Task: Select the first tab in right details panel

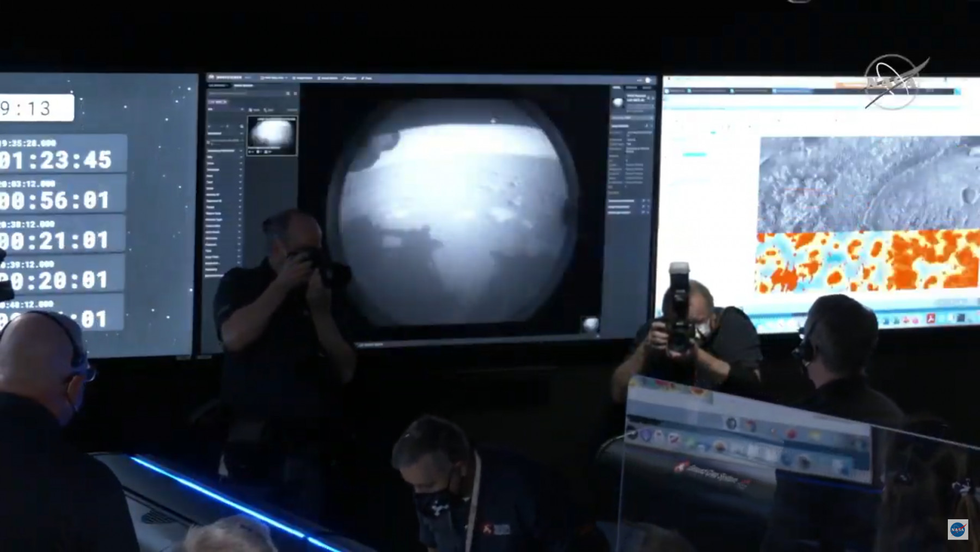Action: 617,87
